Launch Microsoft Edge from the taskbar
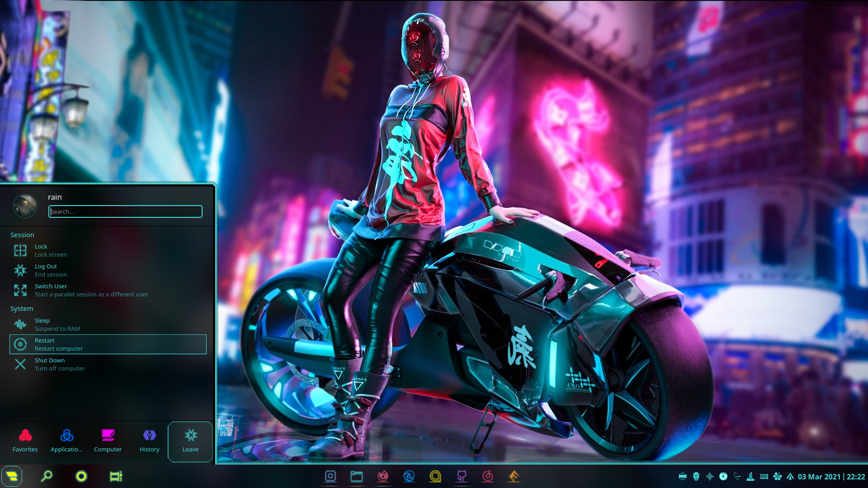This screenshot has height=488, width=868. click(409, 476)
